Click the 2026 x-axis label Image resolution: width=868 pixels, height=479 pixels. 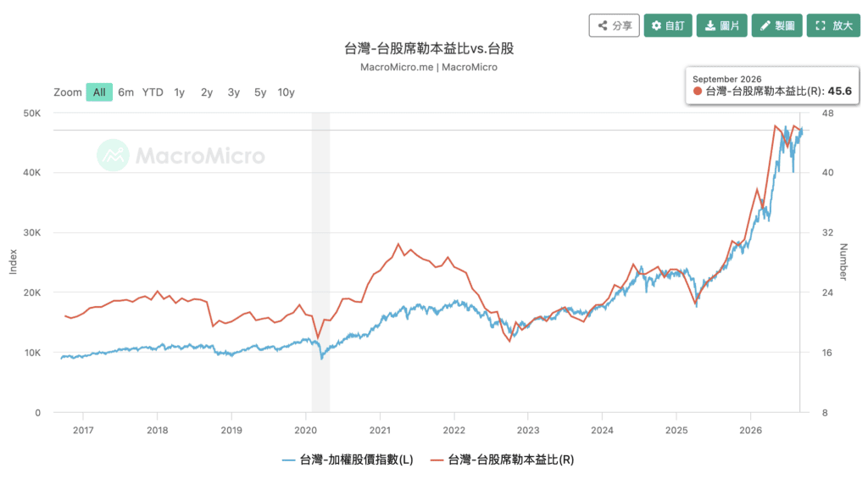pos(751,431)
